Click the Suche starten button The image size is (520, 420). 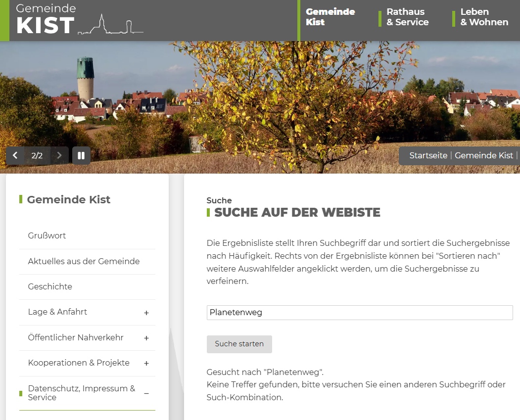(x=239, y=344)
